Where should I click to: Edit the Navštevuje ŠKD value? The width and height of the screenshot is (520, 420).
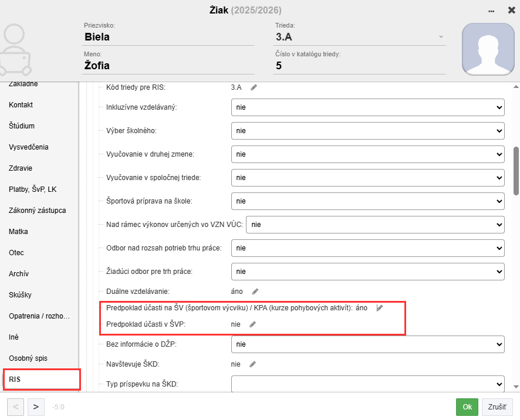coord(252,364)
